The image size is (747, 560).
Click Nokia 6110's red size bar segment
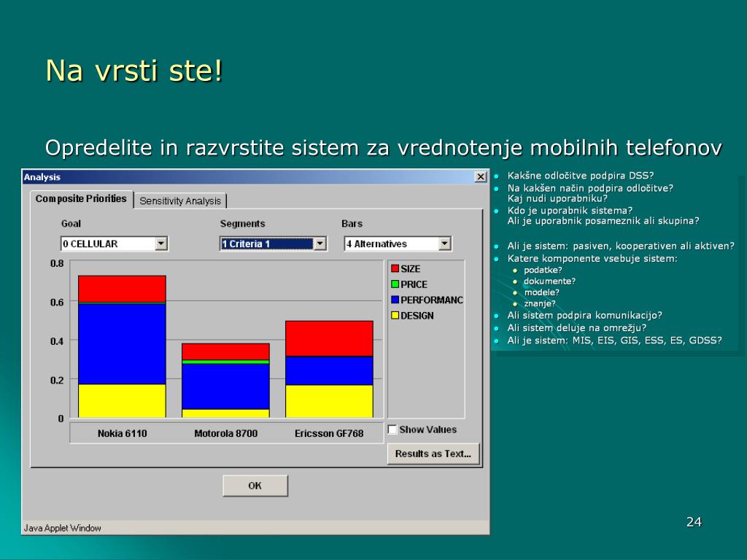point(122,289)
